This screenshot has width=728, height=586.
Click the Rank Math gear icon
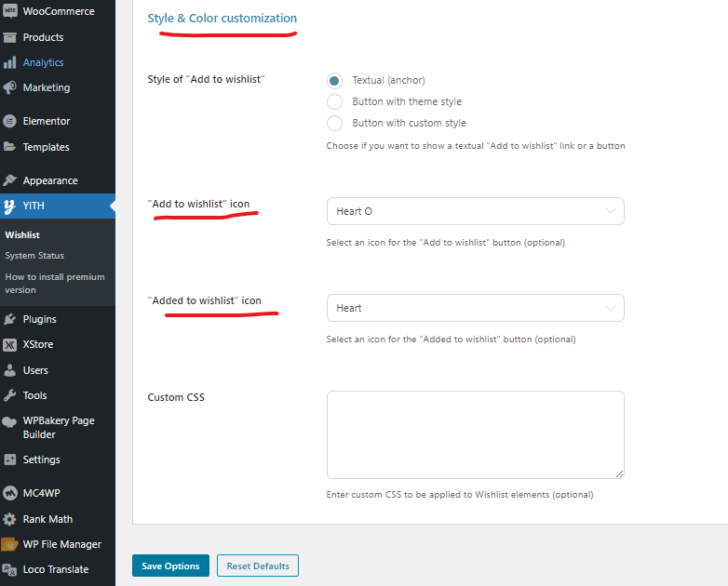pyautogui.click(x=9, y=519)
